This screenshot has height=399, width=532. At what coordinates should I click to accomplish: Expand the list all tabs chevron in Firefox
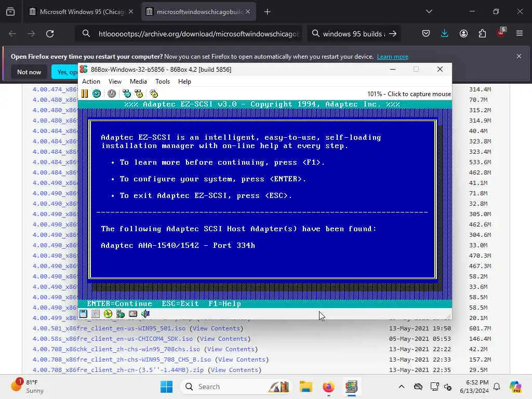click(429, 11)
